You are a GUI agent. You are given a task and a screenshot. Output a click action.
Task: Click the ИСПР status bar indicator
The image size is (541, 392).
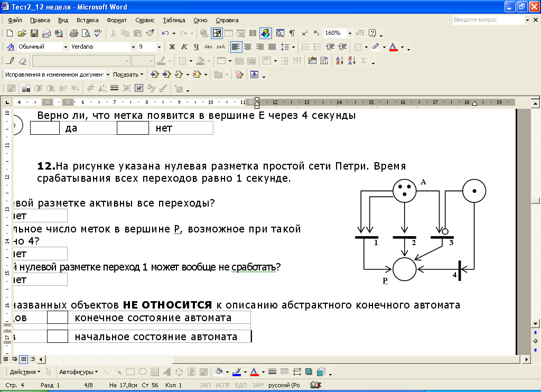click(x=222, y=385)
